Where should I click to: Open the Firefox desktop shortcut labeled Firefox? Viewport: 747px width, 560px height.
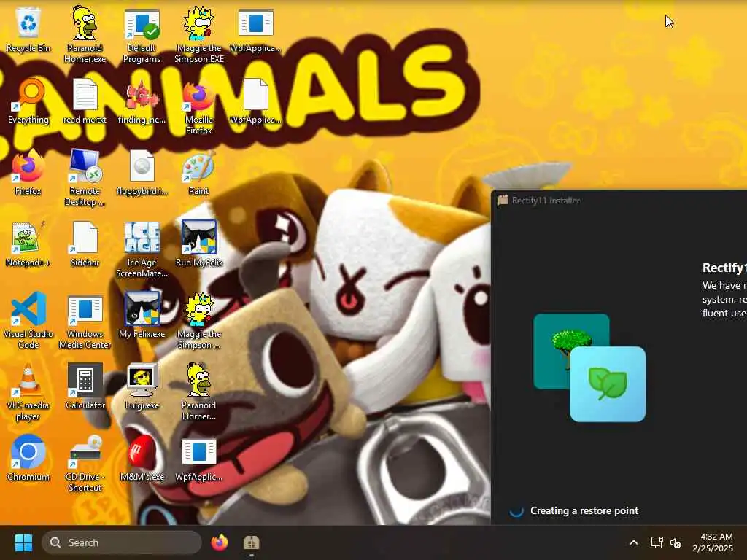(x=28, y=172)
